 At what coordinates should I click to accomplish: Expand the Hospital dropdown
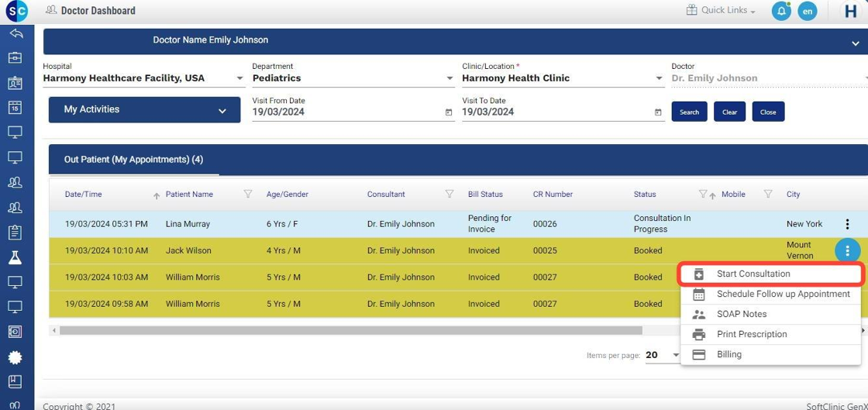[239, 78]
